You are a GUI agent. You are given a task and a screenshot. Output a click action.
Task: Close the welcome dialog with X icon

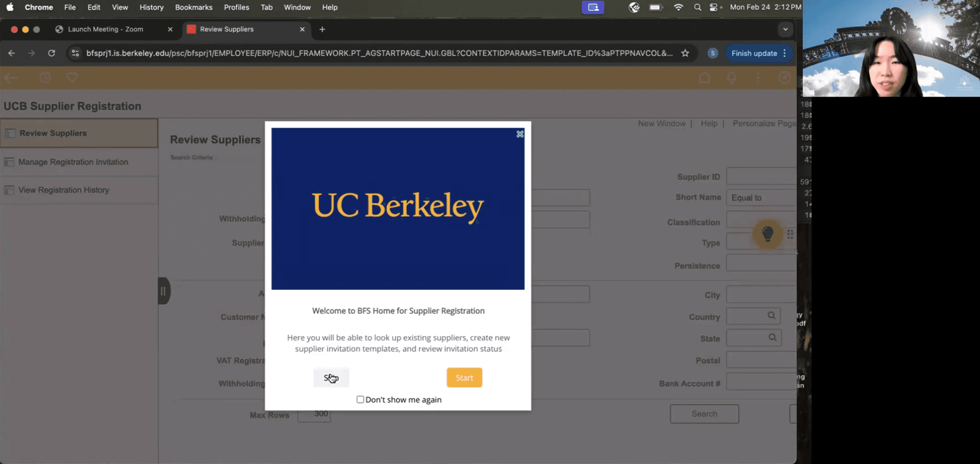point(519,134)
